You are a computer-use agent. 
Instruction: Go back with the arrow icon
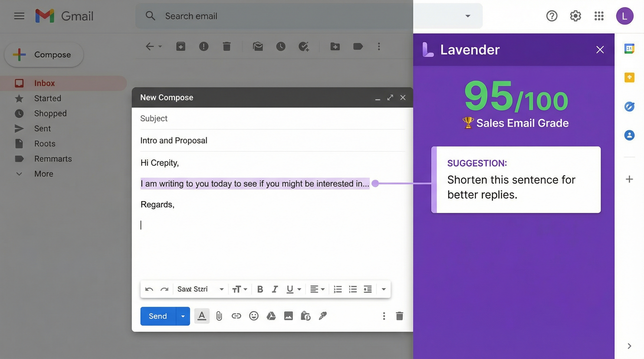point(150,46)
